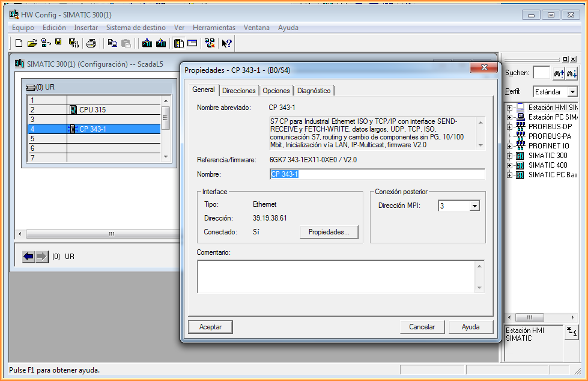588x381 pixels.
Task: Click the search downward binoculars icon
Action: [572, 73]
